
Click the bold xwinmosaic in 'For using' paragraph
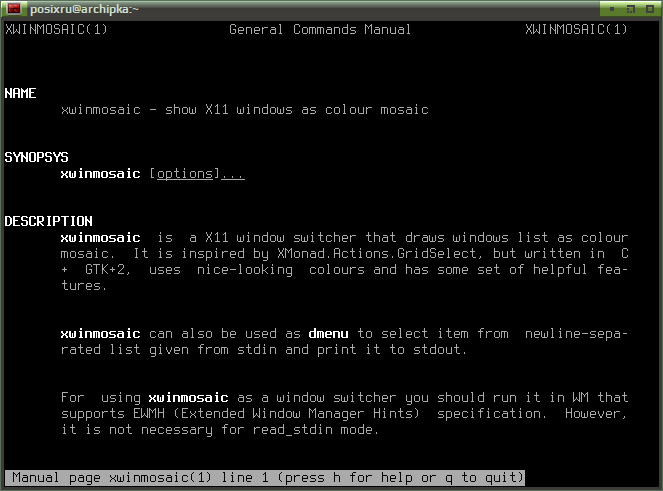click(x=188, y=398)
